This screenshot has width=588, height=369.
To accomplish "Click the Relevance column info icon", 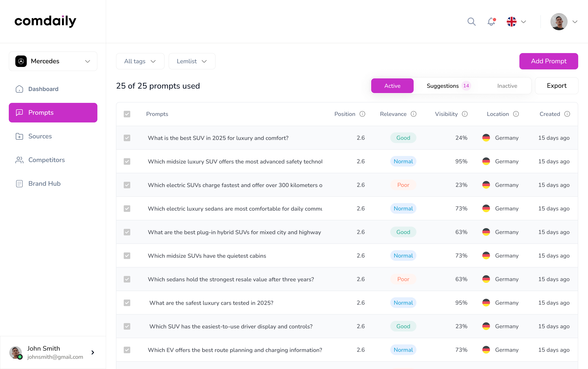I will pyautogui.click(x=413, y=114).
